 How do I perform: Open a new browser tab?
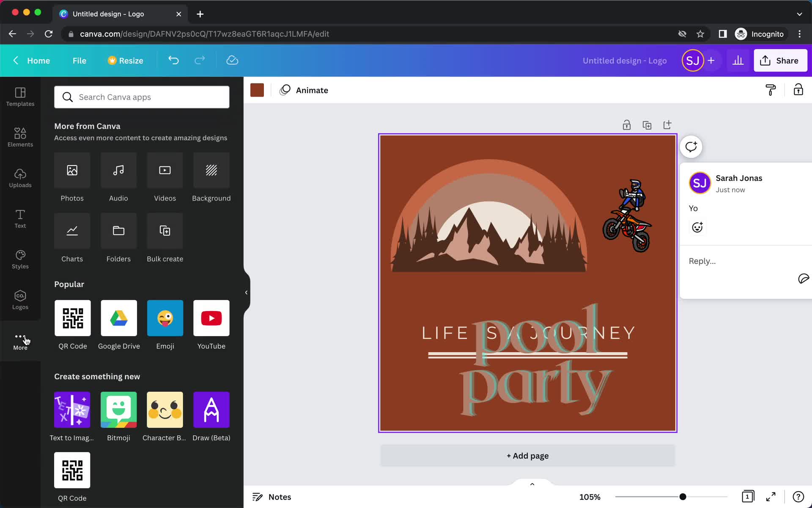pos(200,14)
